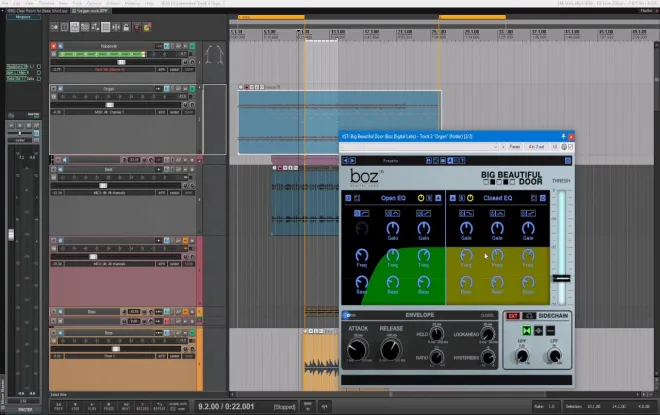Open the File menu

pyautogui.click(x=5, y=3)
